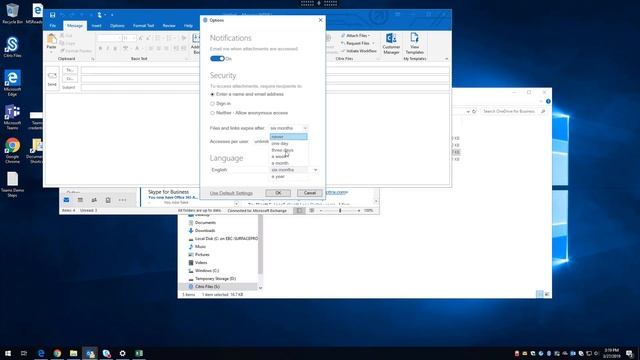Select 'Enter a name and email address' option

click(x=247, y=94)
